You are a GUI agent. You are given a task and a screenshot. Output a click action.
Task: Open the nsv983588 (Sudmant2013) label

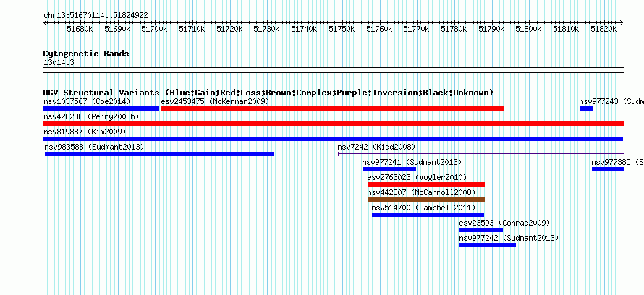[x=95, y=147]
